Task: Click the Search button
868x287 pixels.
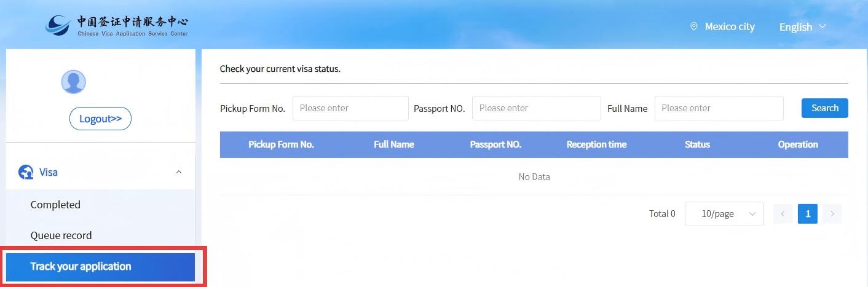Action: [x=824, y=108]
